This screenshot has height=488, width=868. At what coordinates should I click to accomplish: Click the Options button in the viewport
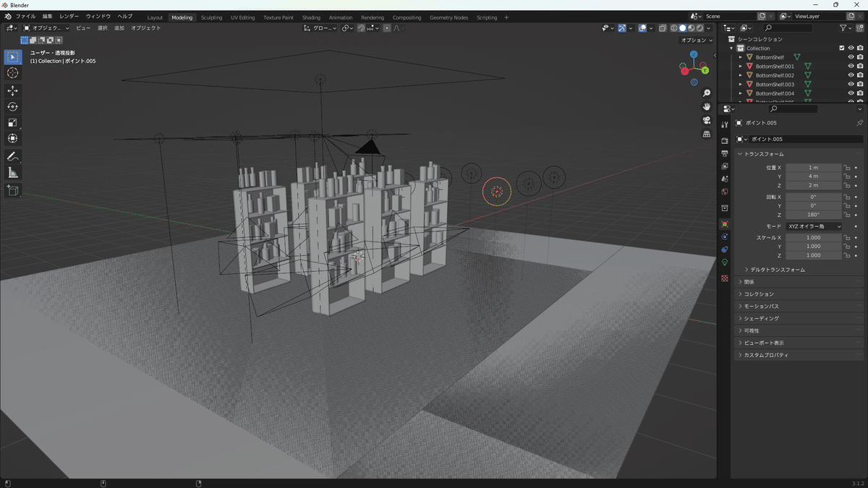695,40
